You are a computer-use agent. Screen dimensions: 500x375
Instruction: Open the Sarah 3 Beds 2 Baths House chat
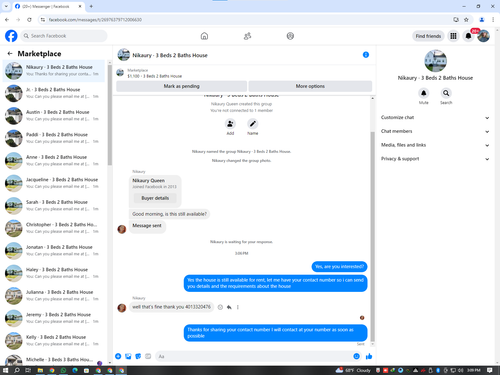tap(54, 205)
